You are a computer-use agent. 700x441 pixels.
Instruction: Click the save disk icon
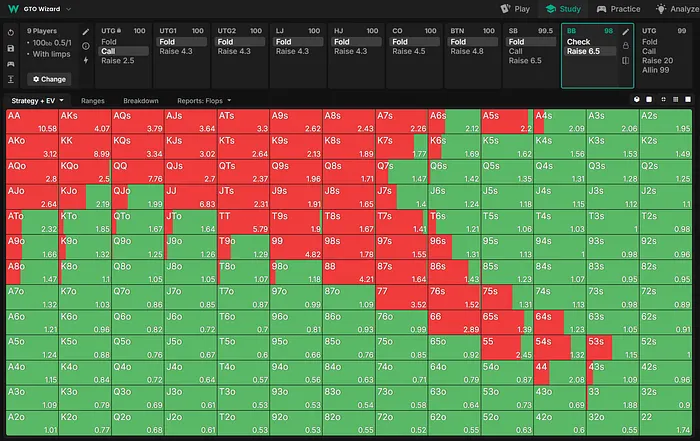(x=9, y=46)
